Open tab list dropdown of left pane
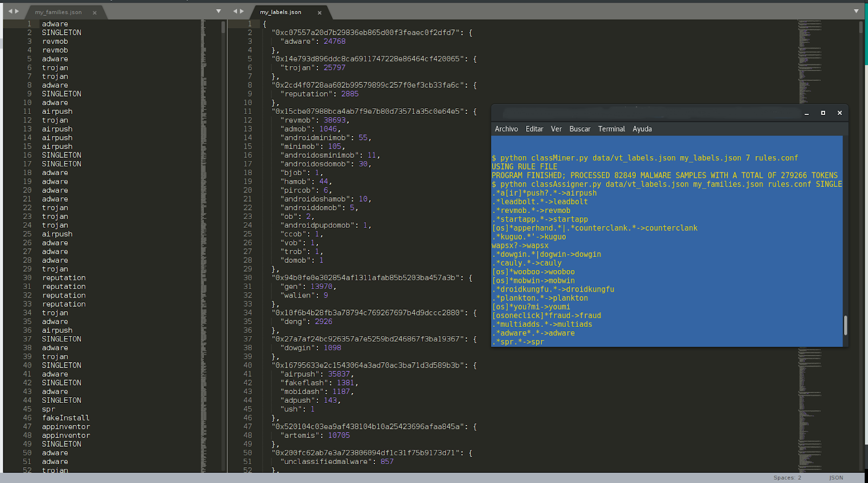The height and width of the screenshot is (483, 868). 219,11
